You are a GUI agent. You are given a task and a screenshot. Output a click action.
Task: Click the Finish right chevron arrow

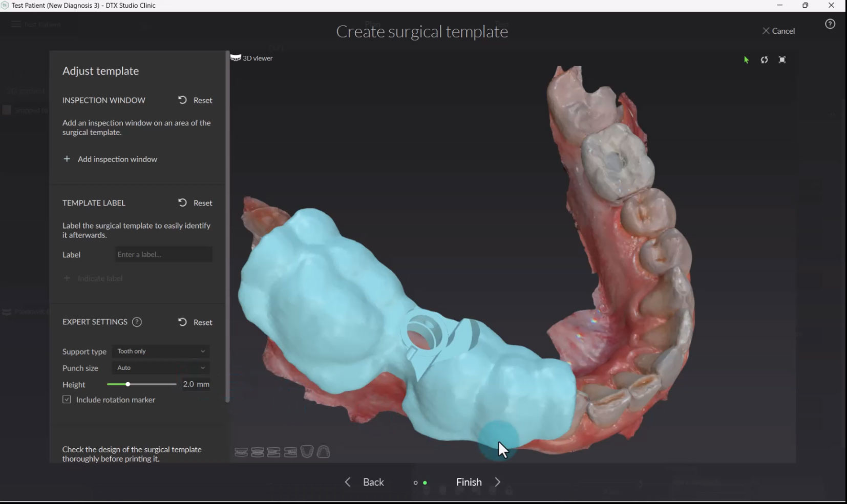pyautogui.click(x=497, y=482)
